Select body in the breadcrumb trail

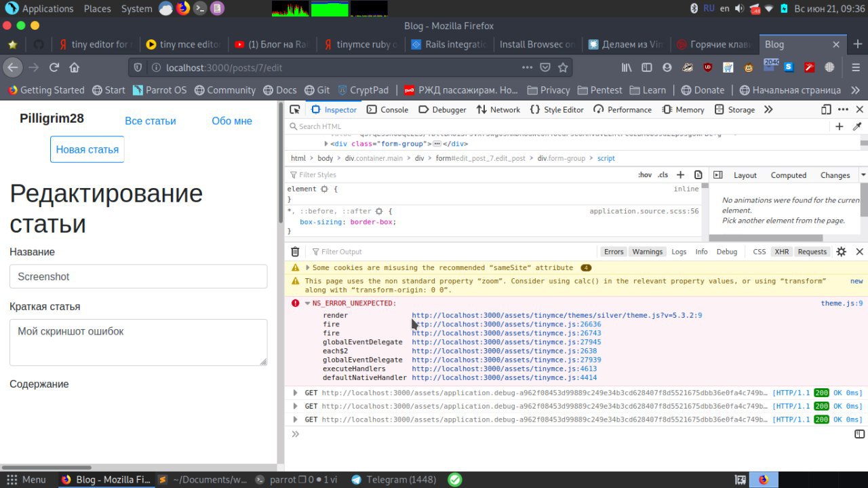tap(325, 158)
